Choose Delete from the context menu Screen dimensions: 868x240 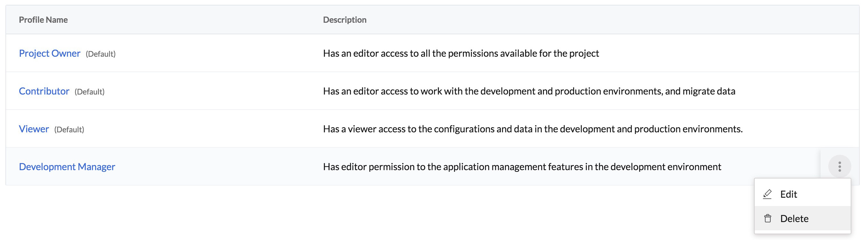[x=802, y=219]
